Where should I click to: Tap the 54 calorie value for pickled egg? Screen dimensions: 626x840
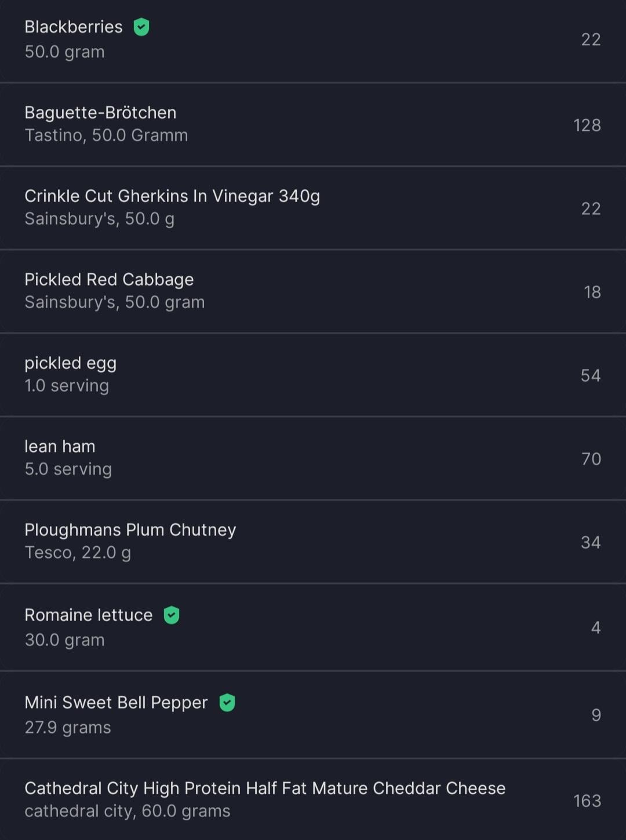[590, 375]
